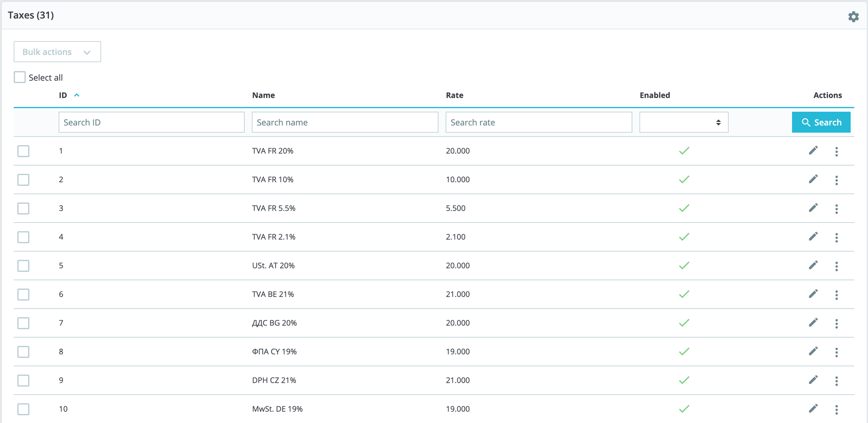This screenshot has height=423, width=868.
Task: Check the Select all checkbox
Action: [20, 77]
